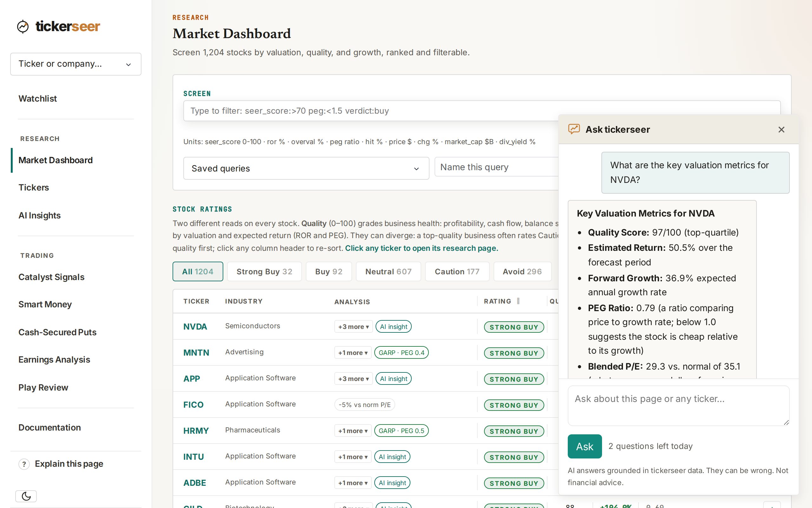Expand APP's +3 more analysis tags
812x508 pixels.
click(353, 379)
